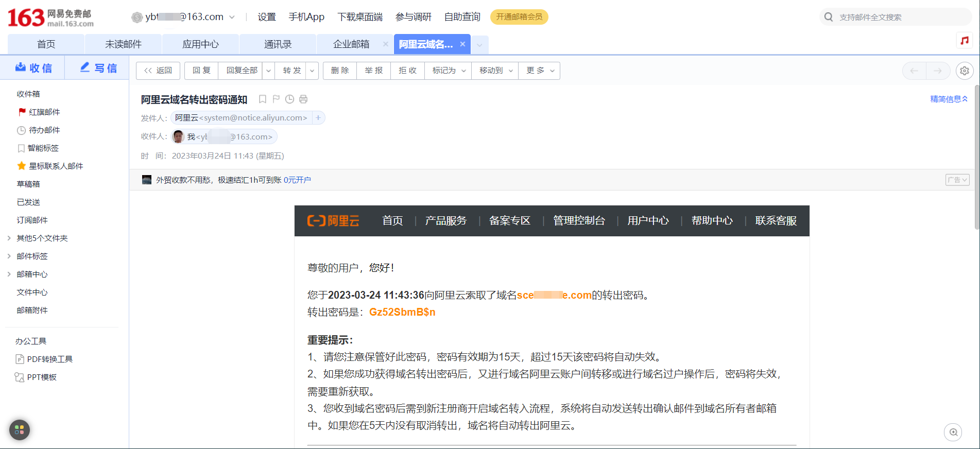Open the 0元开户 ad link

pyautogui.click(x=297, y=180)
